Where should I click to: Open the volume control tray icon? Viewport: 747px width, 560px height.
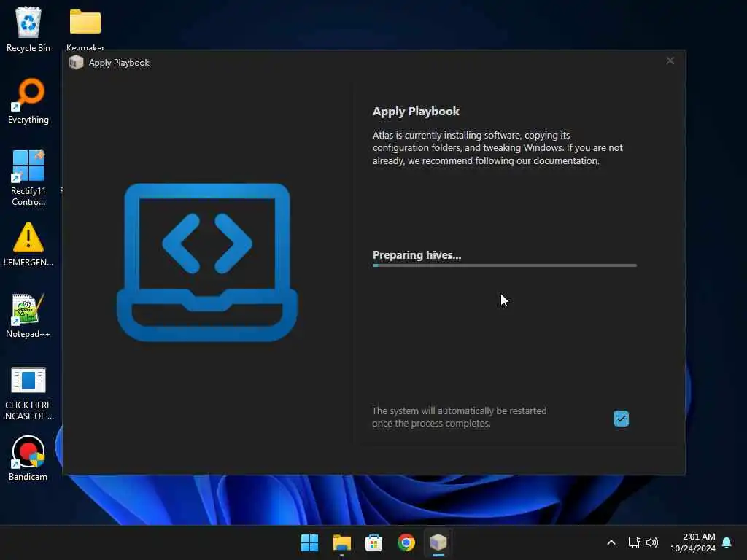click(652, 542)
